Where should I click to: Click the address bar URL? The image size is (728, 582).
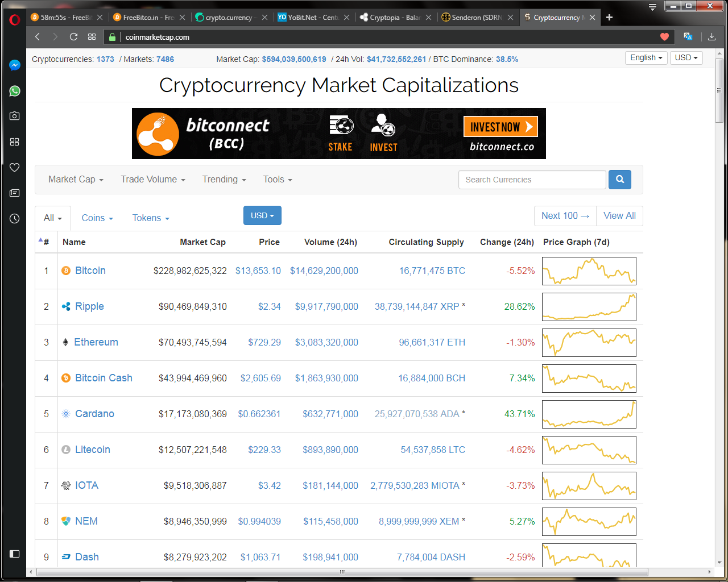click(158, 37)
